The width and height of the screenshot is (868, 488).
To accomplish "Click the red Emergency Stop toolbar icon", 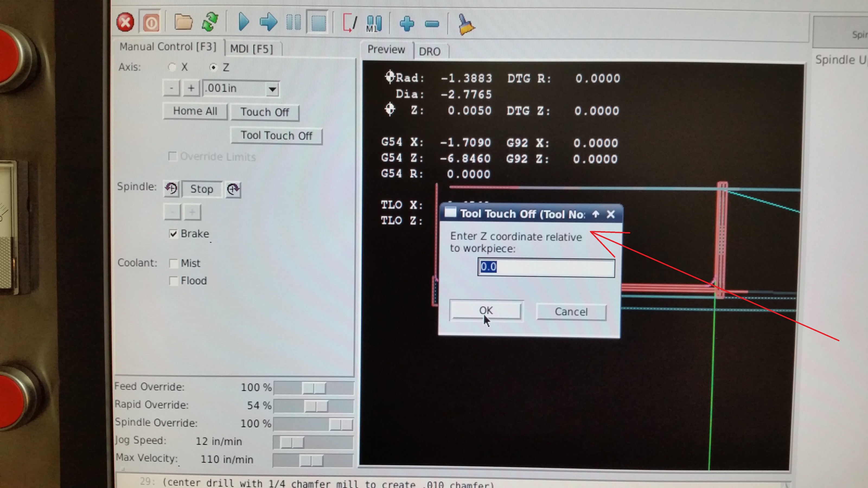I will click(125, 23).
